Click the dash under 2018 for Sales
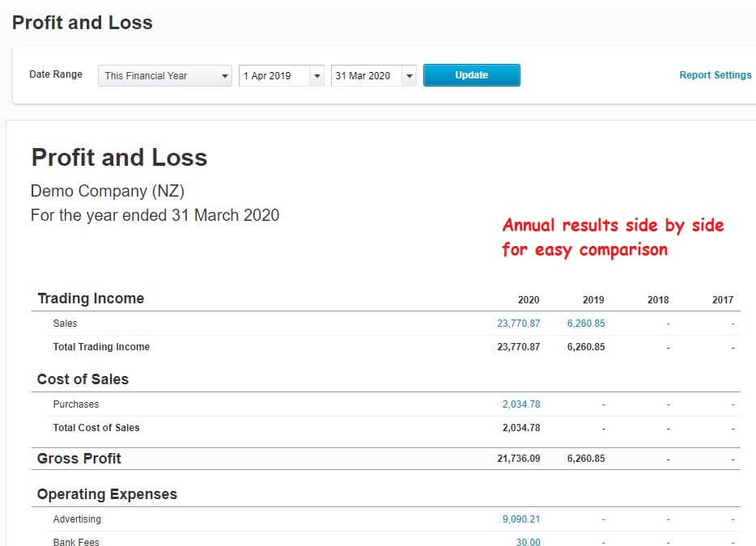The height and width of the screenshot is (546, 756). tap(667, 323)
